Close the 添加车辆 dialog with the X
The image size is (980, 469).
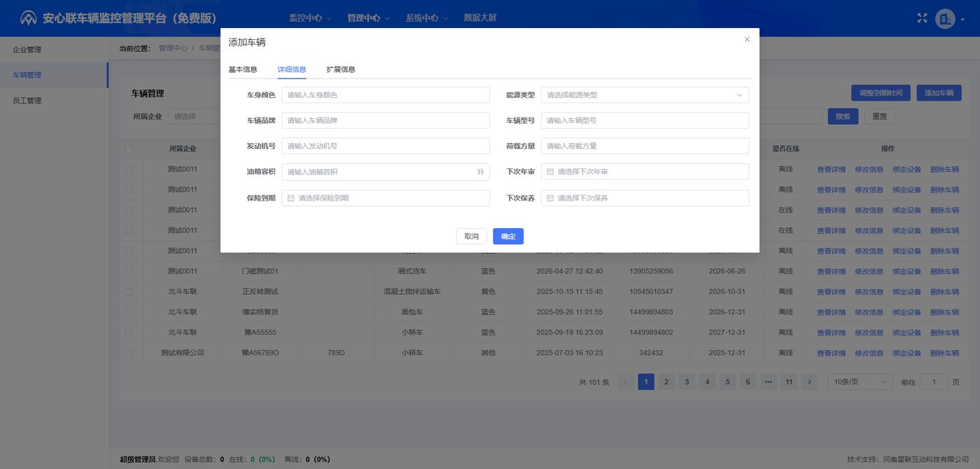pyautogui.click(x=747, y=39)
